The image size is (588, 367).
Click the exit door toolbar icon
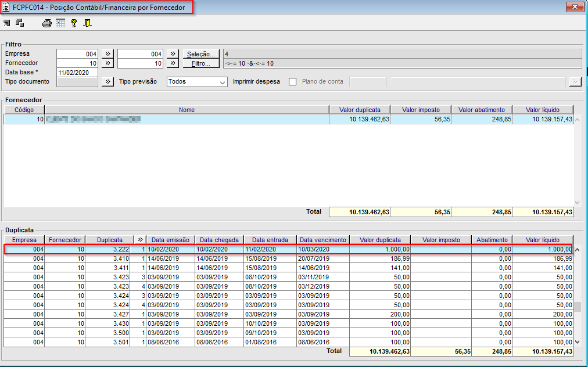[87, 23]
